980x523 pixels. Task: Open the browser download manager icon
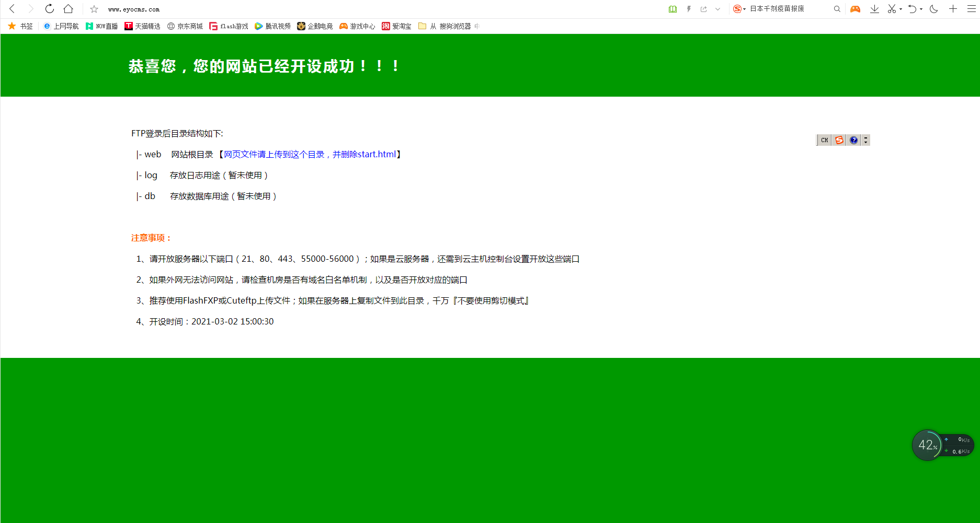click(x=874, y=9)
